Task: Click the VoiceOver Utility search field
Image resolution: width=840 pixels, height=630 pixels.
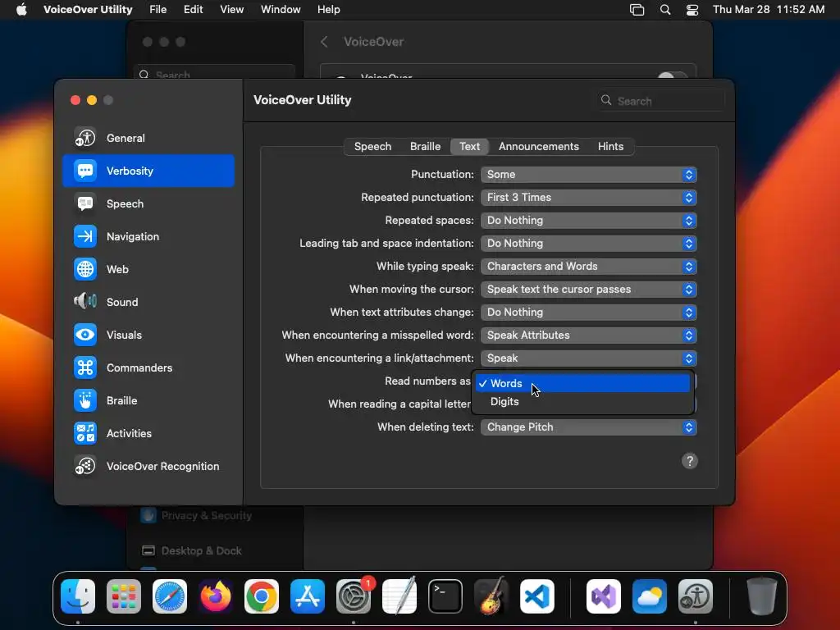Action: 660,101
